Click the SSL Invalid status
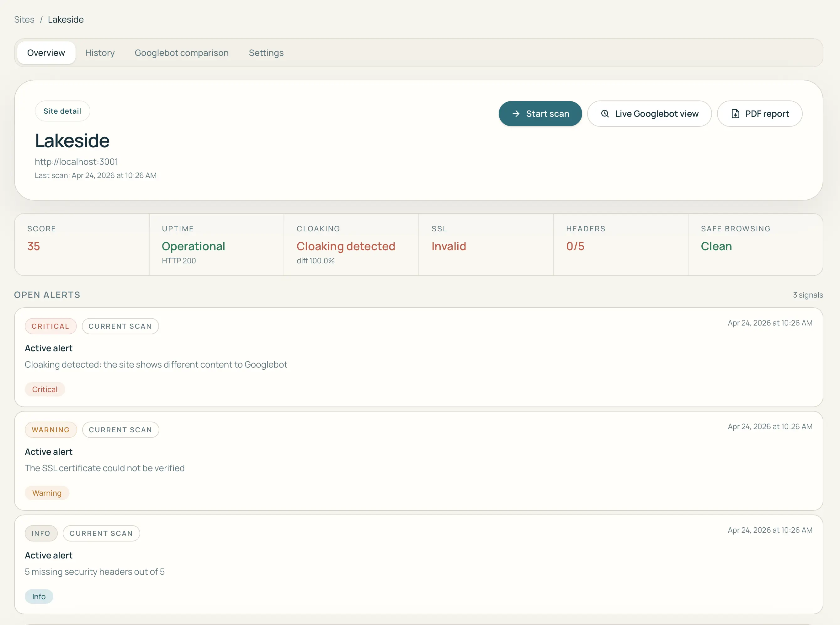 pyautogui.click(x=449, y=246)
